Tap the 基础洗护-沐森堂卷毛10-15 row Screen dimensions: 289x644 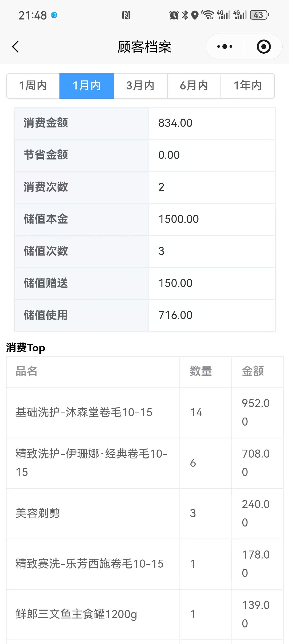point(84,412)
